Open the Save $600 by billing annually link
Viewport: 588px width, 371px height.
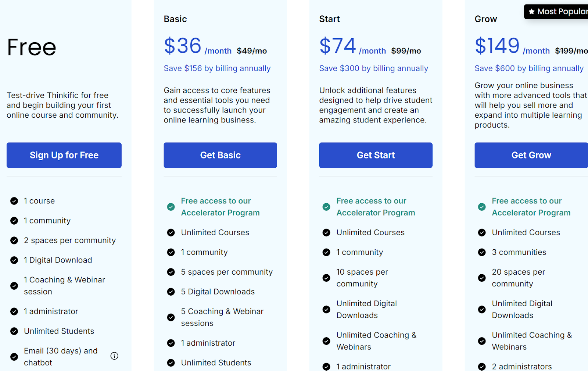529,68
